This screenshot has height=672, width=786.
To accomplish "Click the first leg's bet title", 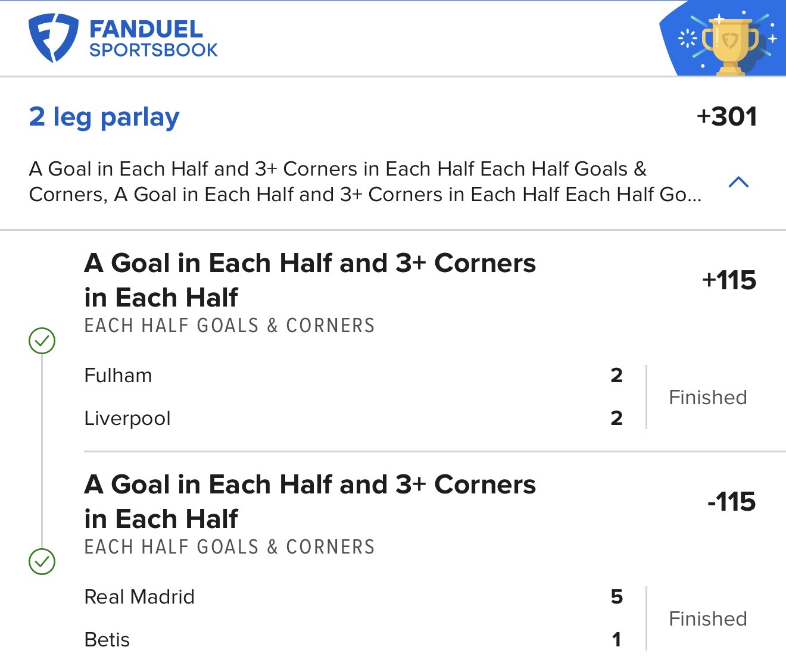I will point(310,280).
